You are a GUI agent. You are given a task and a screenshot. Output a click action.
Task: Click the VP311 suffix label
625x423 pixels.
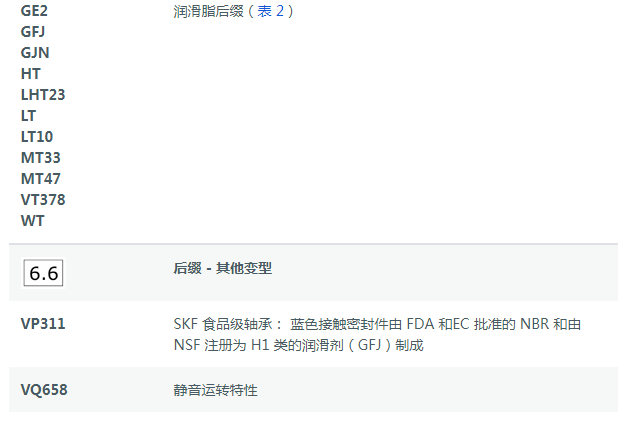(x=43, y=324)
